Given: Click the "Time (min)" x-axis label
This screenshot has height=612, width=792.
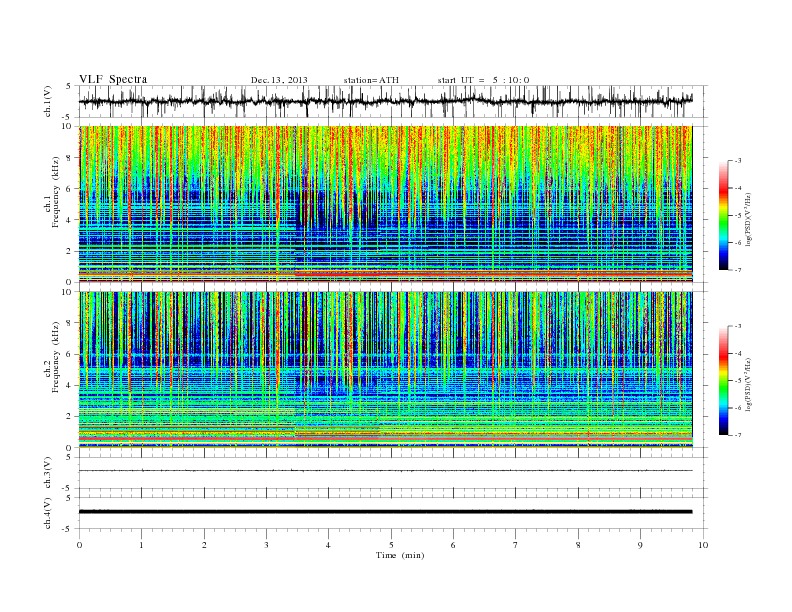Looking at the screenshot, I should coord(400,555).
